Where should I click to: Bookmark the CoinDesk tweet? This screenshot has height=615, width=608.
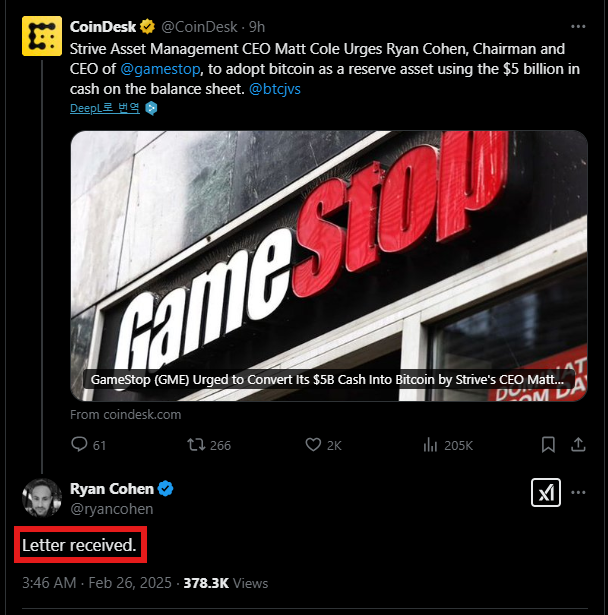548,444
